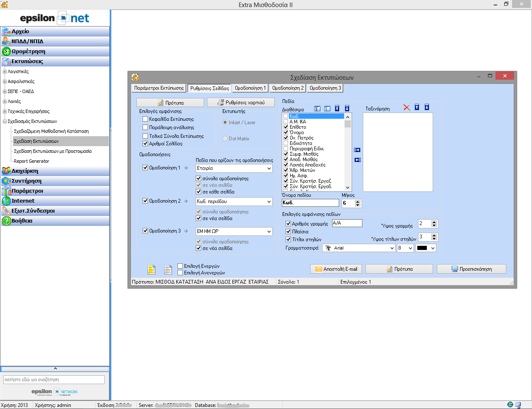
Task: Switch to the Παράμετροι Εκτύπωσης tab
Action: click(x=159, y=88)
